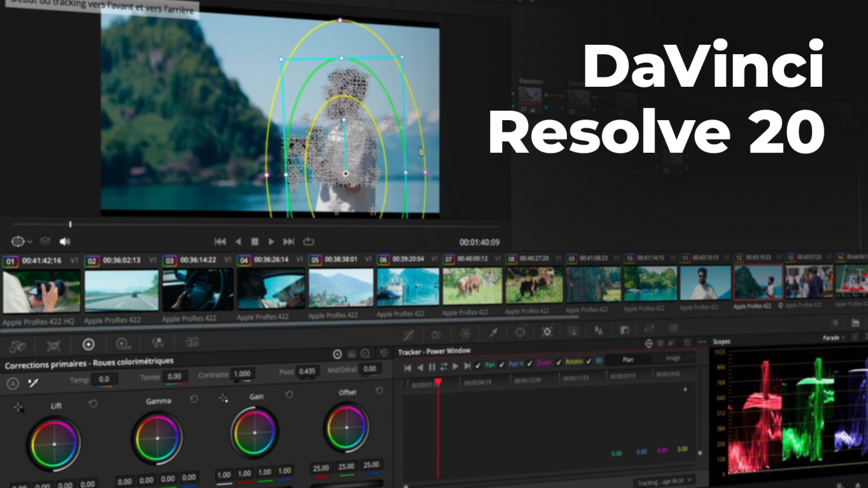This screenshot has width=868, height=488.
Task: Click center of the Gamma color wheel
Action: point(157,439)
